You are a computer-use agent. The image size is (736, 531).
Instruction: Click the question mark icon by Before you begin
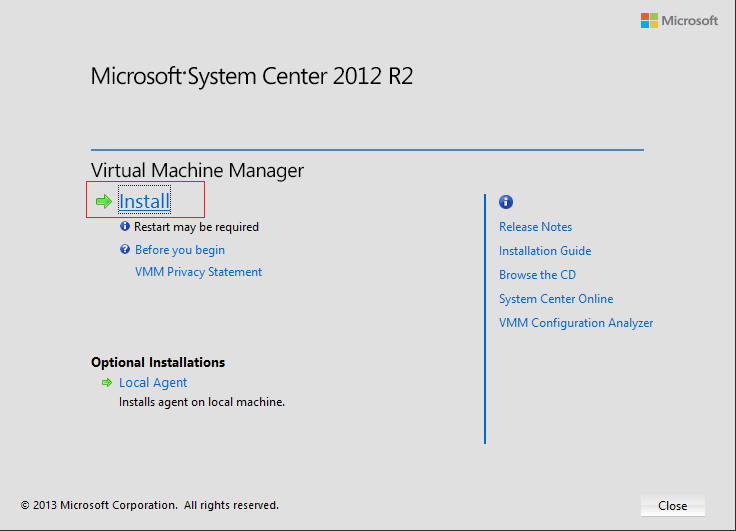125,249
